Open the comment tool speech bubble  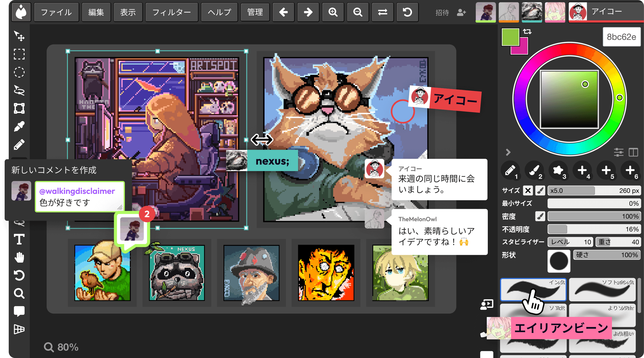tap(19, 311)
